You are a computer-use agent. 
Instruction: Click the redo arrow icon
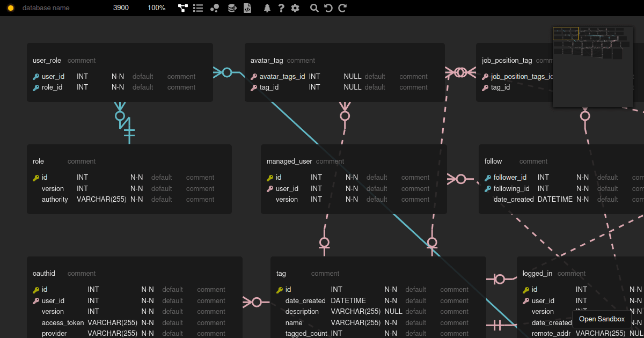click(342, 8)
